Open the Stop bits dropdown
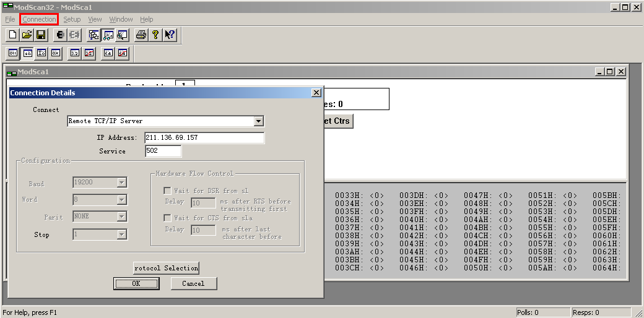Viewport: 644px width, 318px height. click(121, 234)
